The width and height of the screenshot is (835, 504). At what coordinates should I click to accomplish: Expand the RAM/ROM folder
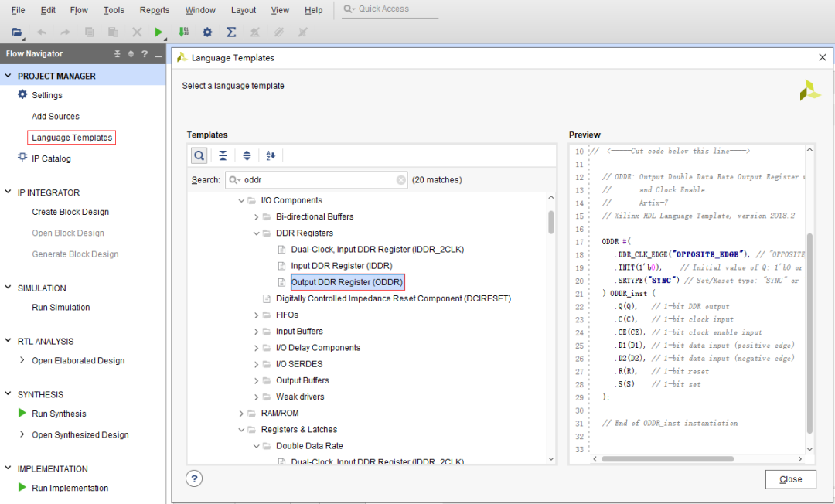[242, 414]
